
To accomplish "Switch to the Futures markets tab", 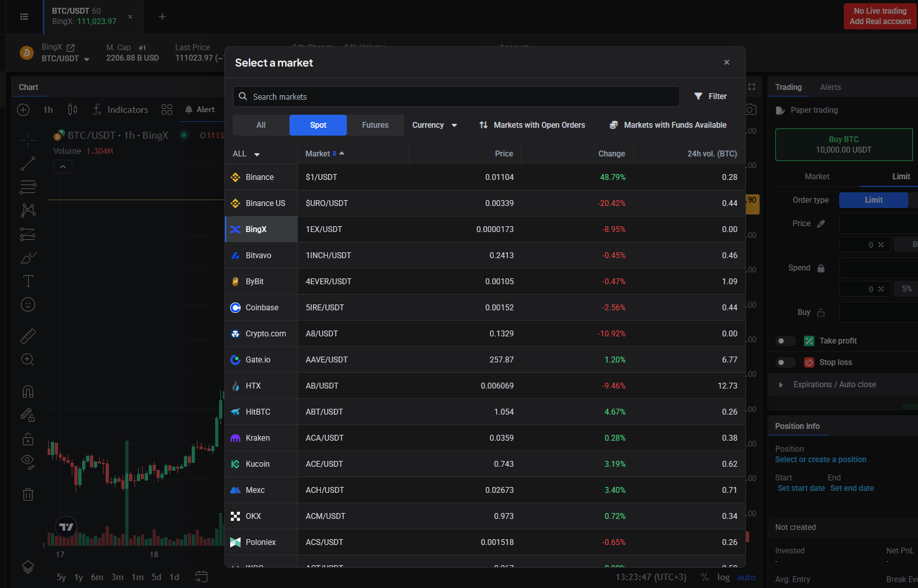I will coord(375,125).
